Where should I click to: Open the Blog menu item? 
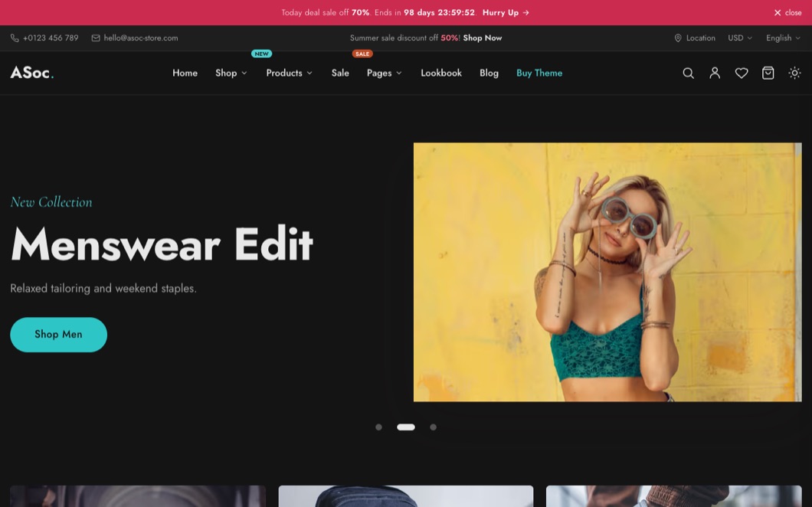489,73
